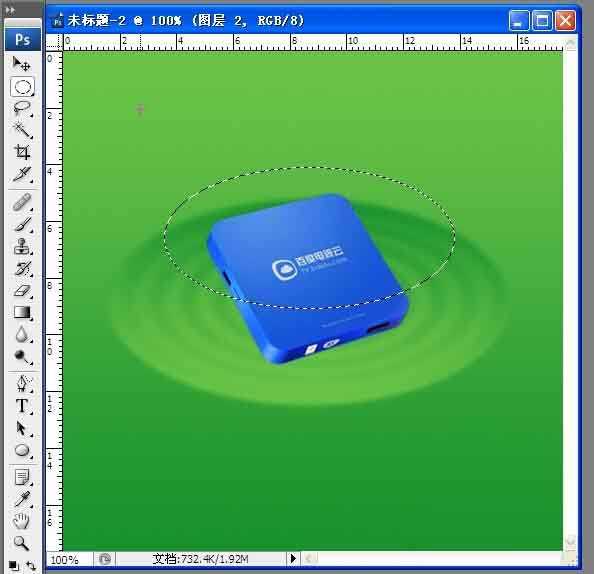The height and width of the screenshot is (574, 594).
Task: Select the Dodge tool
Action: pos(22,357)
